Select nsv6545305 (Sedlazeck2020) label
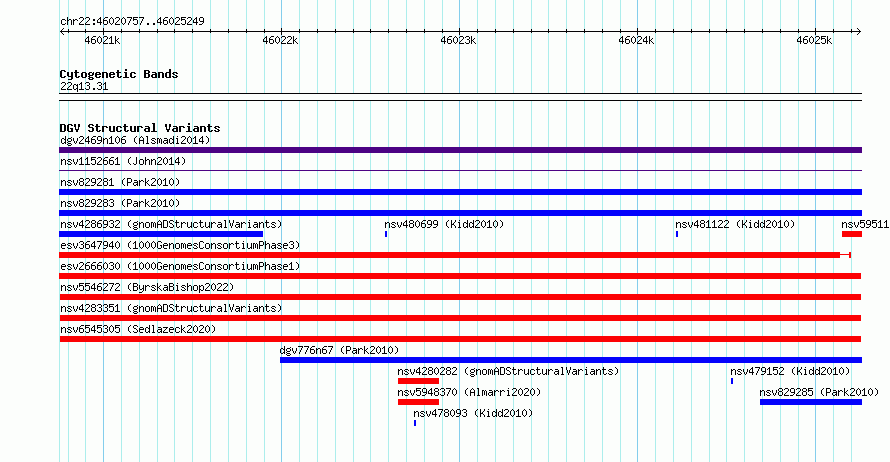Image resolution: width=890 pixels, height=462 pixels. click(x=138, y=329)
